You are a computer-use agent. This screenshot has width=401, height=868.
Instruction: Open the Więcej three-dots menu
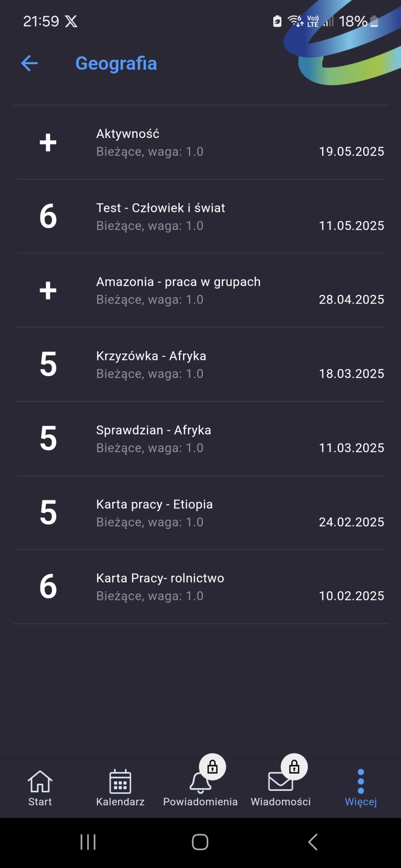click(x=361, y=781)
